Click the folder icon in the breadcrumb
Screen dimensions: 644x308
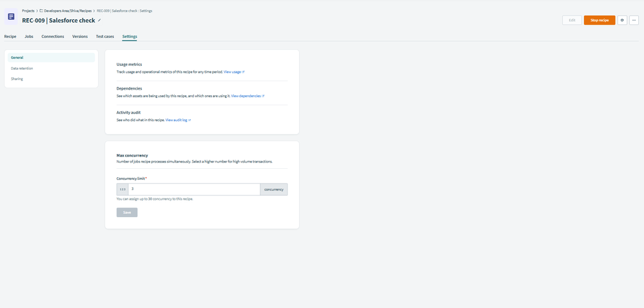coord(41,11)
